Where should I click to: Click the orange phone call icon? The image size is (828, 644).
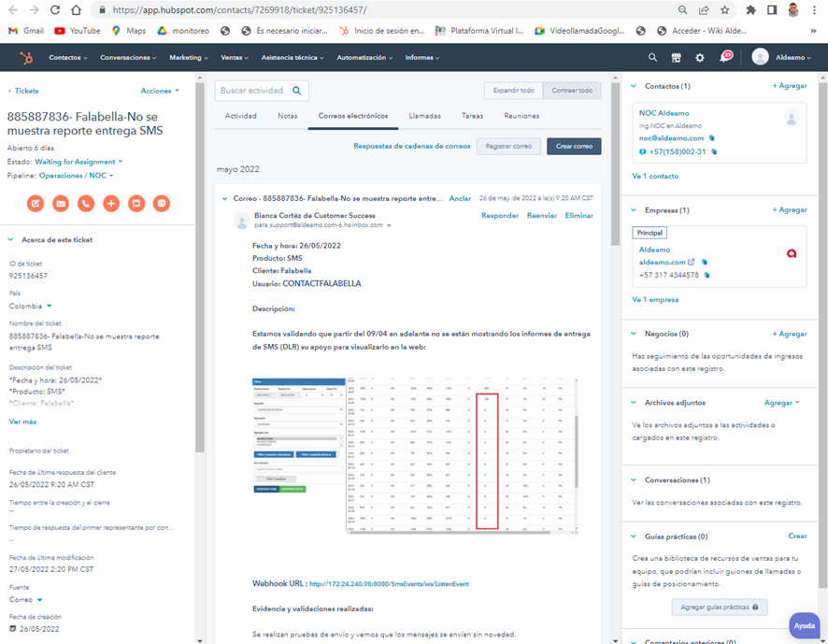86,204
